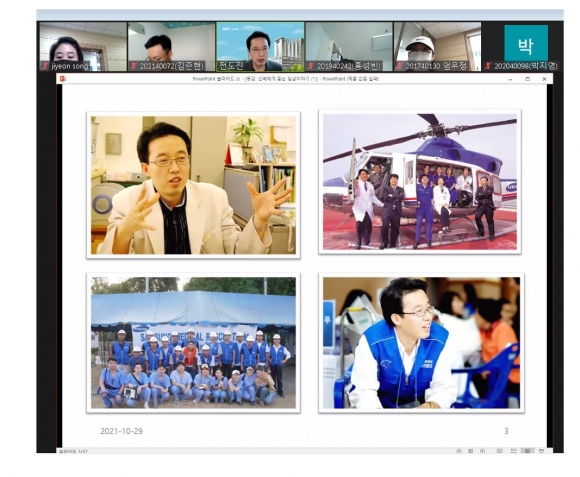Click the first round icon in bottom status bar

tap(459, 451)
